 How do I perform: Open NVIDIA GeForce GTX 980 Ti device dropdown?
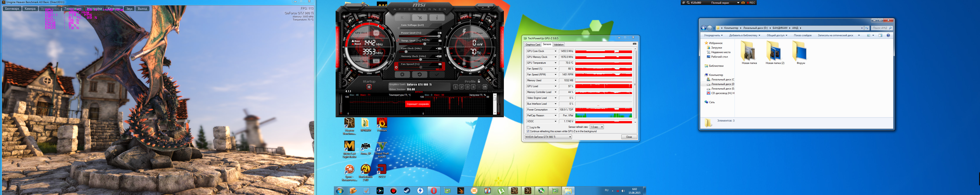(548, 137)
